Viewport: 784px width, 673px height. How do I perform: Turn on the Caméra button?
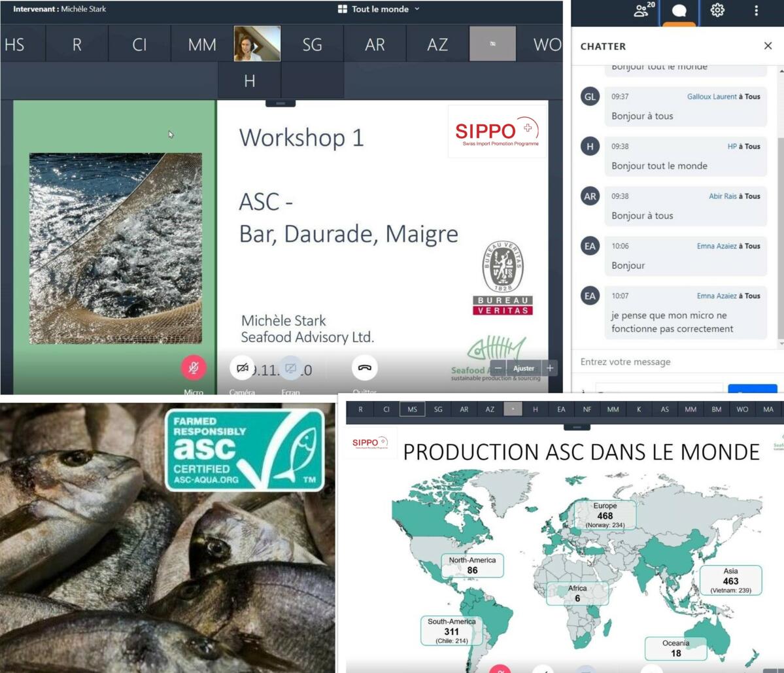242,368
